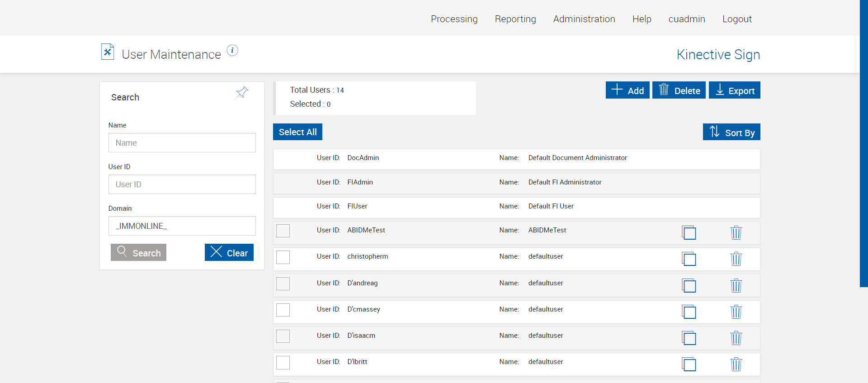Click the User Maintenance page icon
Screen dimensions: 868x383
pos(108,52)
